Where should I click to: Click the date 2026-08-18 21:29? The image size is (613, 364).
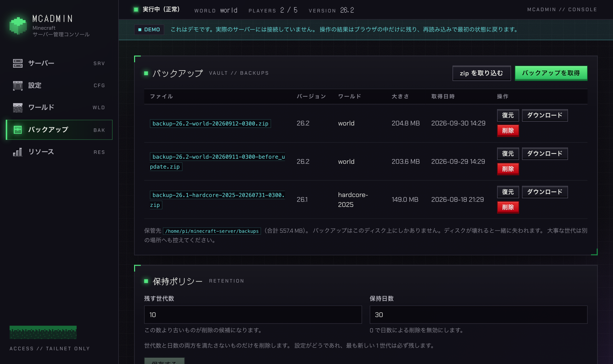[458, 200]
